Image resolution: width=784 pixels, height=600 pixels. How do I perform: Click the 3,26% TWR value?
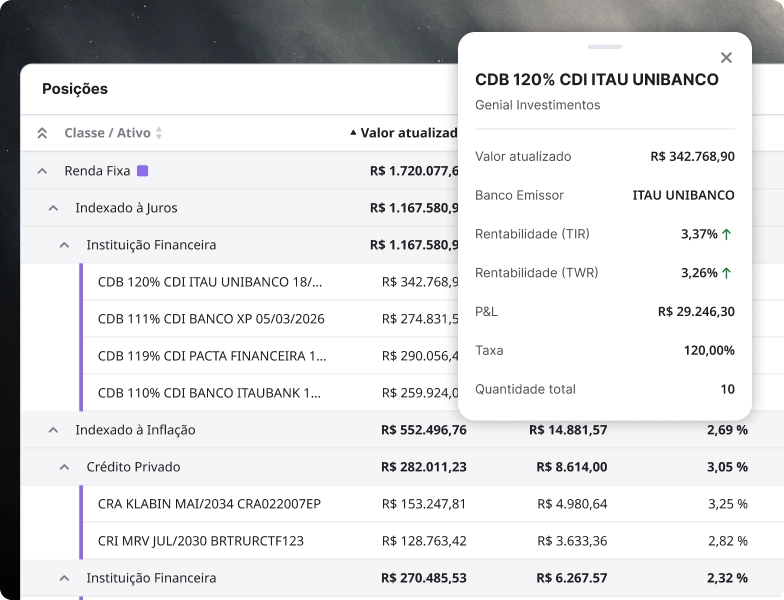699,273
